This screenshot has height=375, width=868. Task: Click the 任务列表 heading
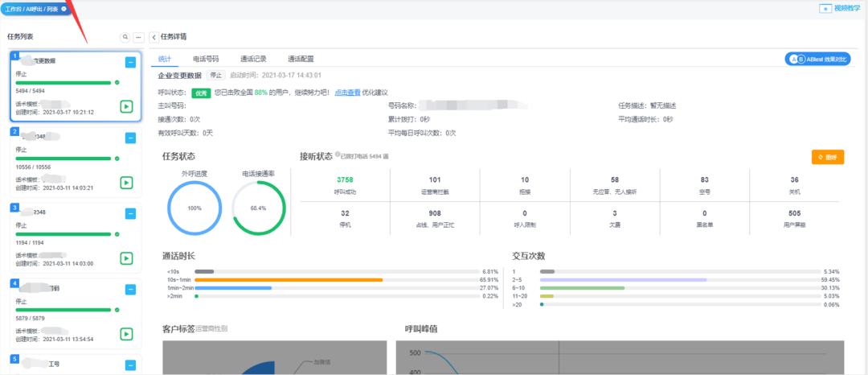click(20, 36)
